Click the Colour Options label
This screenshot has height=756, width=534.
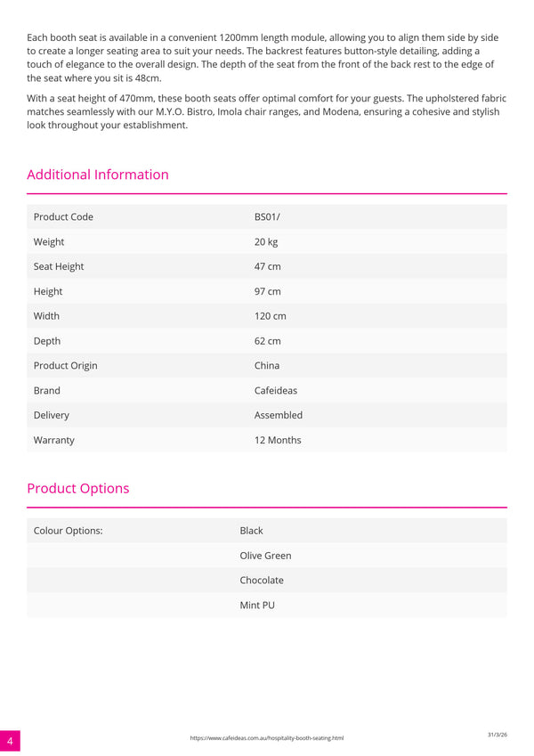pyautogui.click(x=68, y=531)
